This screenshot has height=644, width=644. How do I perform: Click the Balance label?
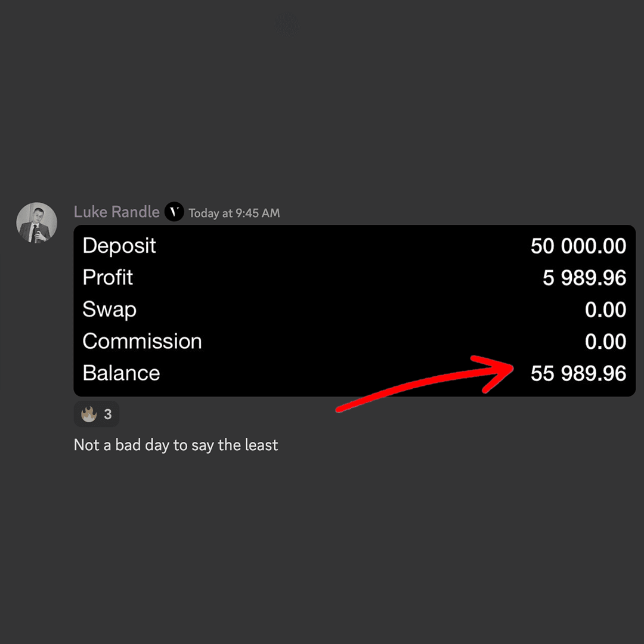(x=121, y=373)
